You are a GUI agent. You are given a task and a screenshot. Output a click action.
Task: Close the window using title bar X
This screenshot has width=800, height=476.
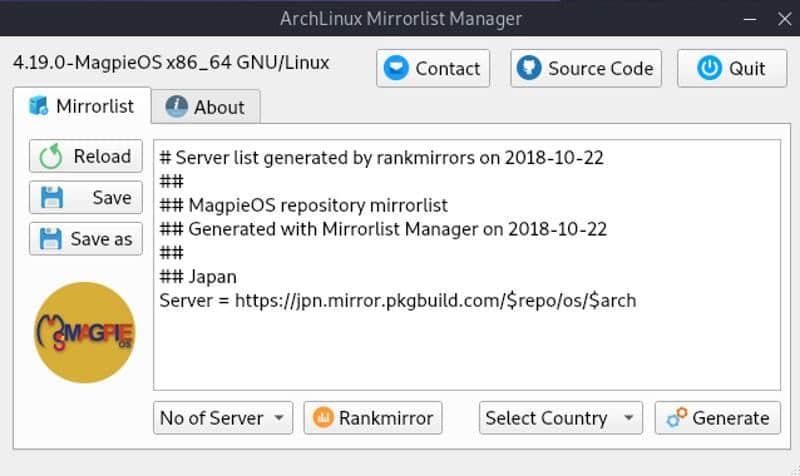(x=783, y=18)
